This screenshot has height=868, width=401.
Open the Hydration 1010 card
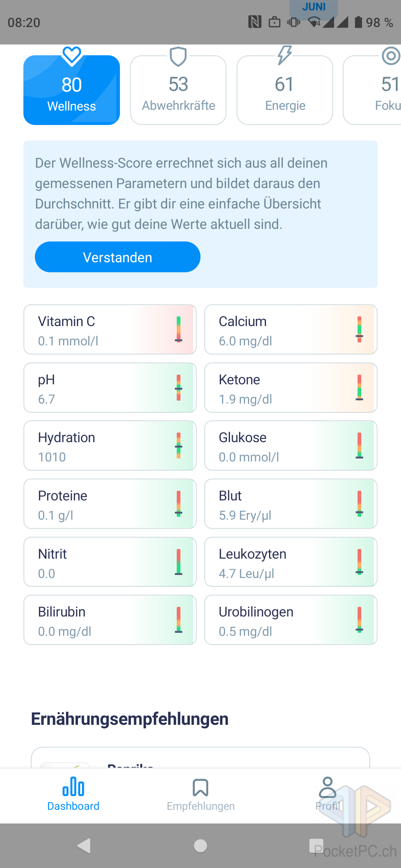tap(110, 445)
